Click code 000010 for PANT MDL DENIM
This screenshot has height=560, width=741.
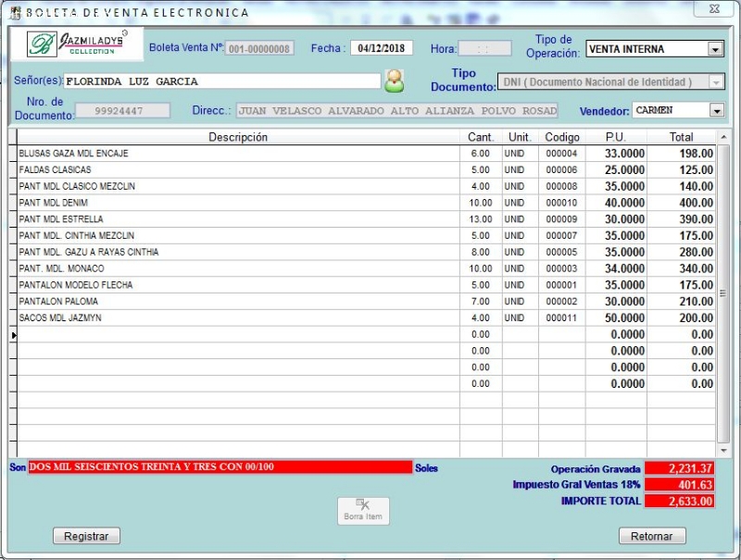click(x=562, y=203)
